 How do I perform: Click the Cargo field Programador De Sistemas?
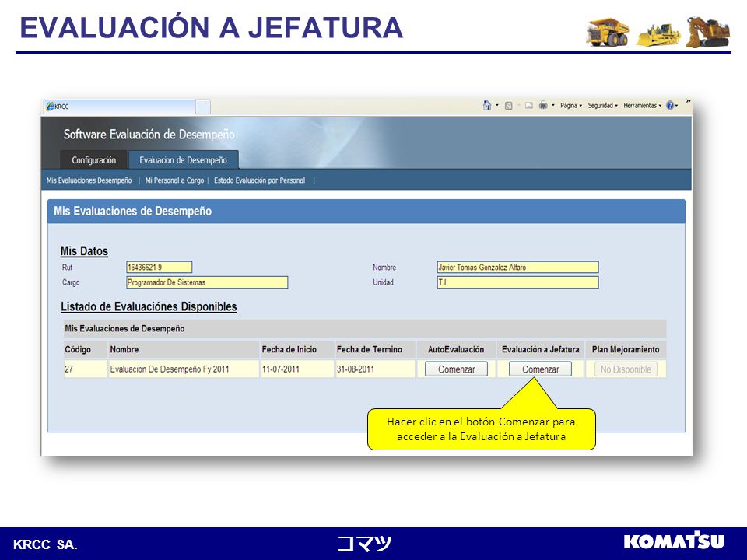(207, 282)
